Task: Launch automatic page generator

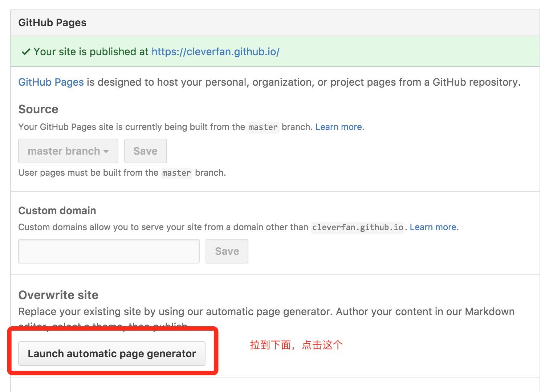Action: (112, 354)
